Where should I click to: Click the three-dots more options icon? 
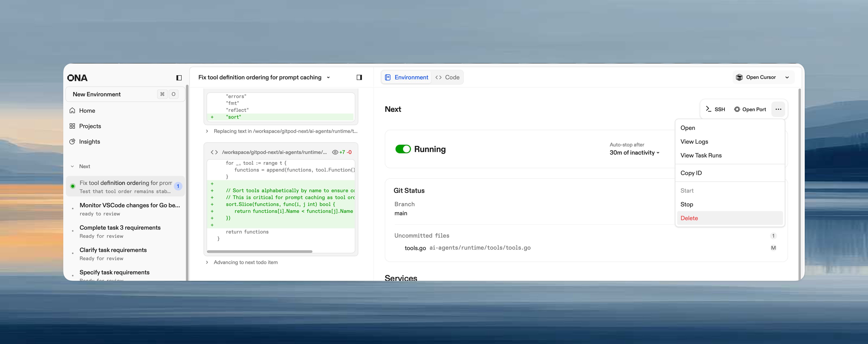pyautogui.click(x=778, y=109)
